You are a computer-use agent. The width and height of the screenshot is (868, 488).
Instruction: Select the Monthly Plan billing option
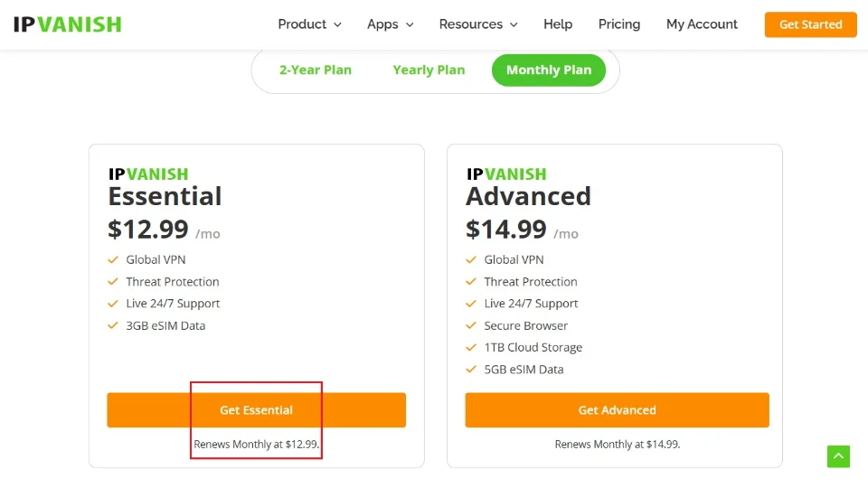tap(549, 70)
